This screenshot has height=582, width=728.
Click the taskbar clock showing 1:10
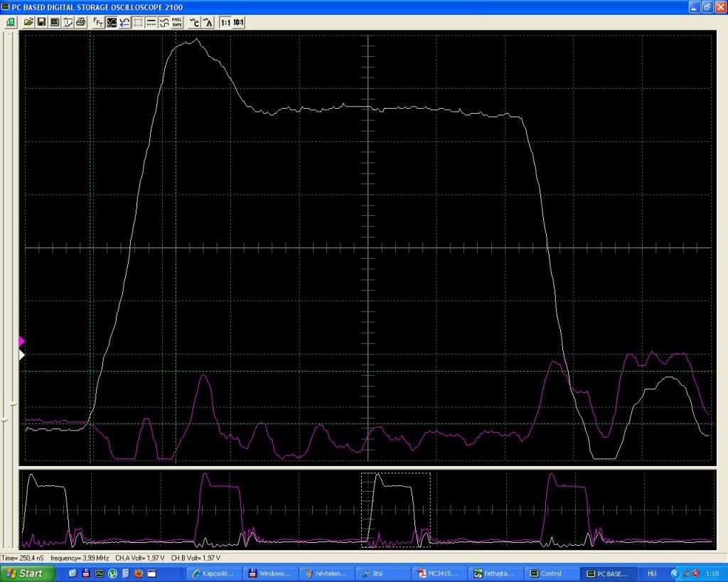(712, 573)
